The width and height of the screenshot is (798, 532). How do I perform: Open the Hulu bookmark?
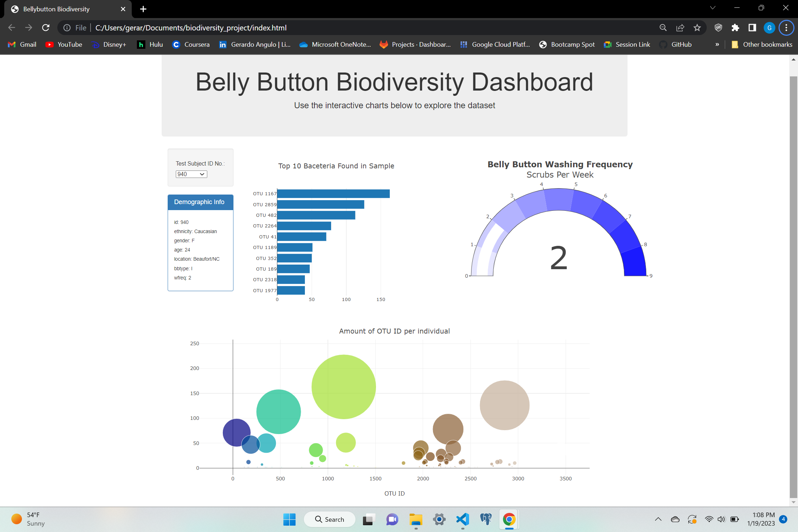[x=150, y=45]
